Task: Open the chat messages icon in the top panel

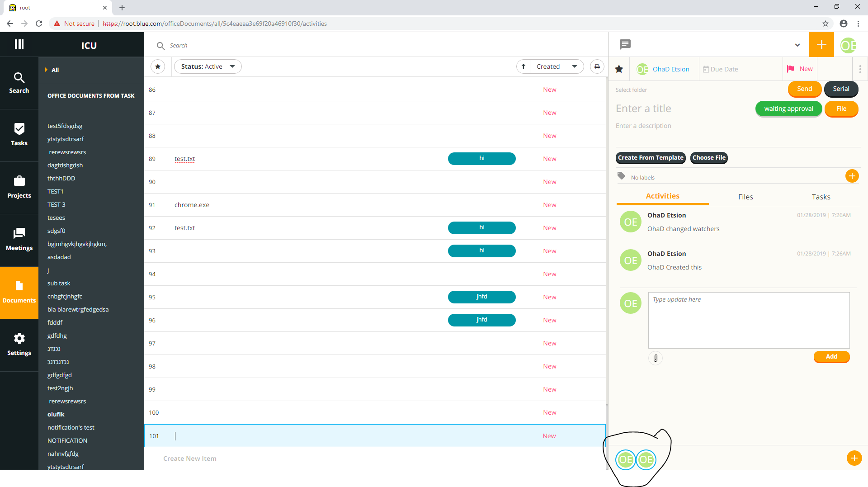Action: (625, 44)
